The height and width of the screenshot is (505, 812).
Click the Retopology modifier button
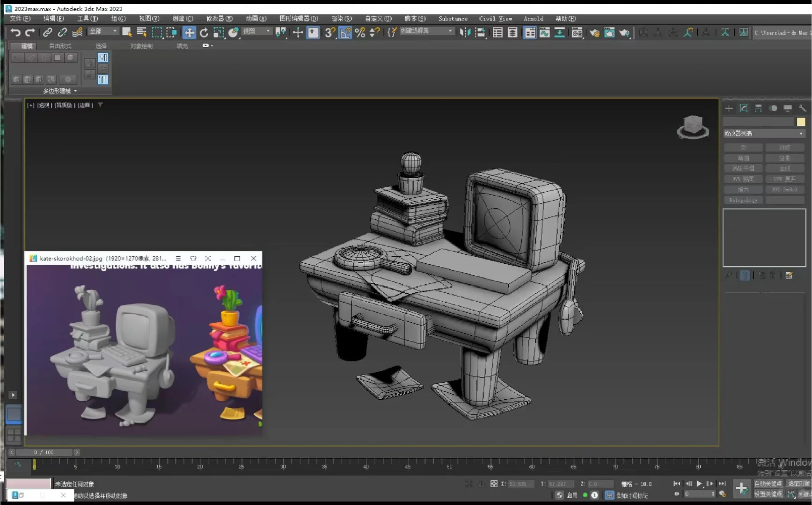click(x=743, y=200)
